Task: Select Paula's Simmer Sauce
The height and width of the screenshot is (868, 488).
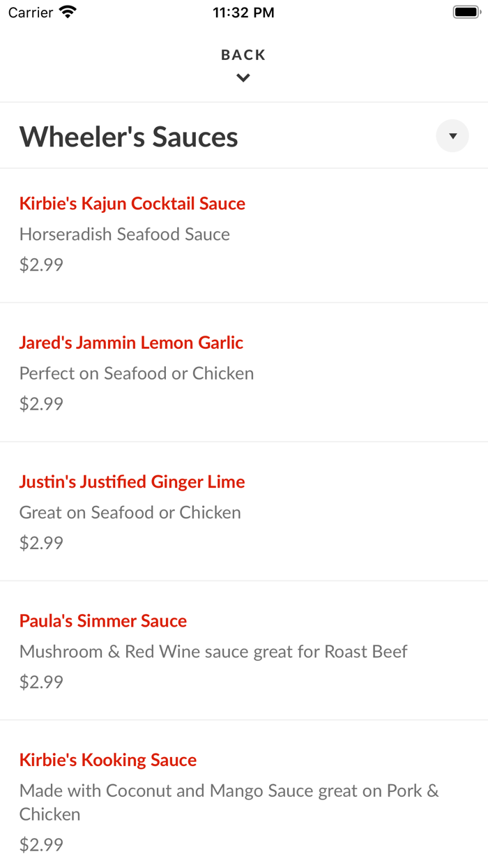Action: click(103, 621)
